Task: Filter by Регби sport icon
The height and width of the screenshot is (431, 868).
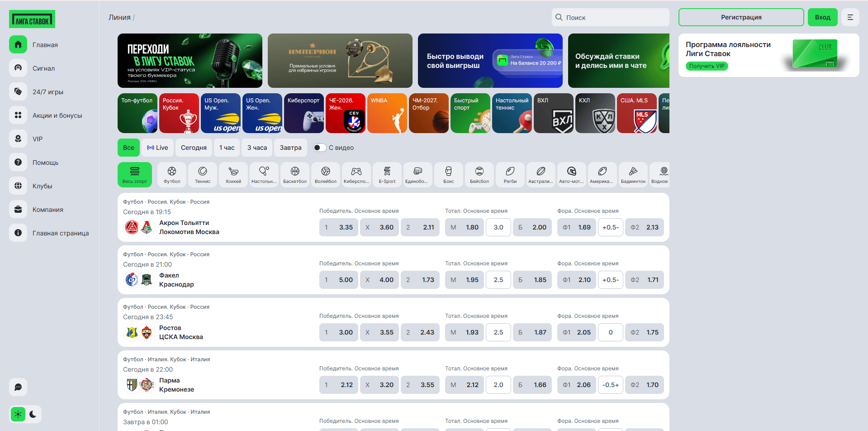Action: (x=510, y=174)
